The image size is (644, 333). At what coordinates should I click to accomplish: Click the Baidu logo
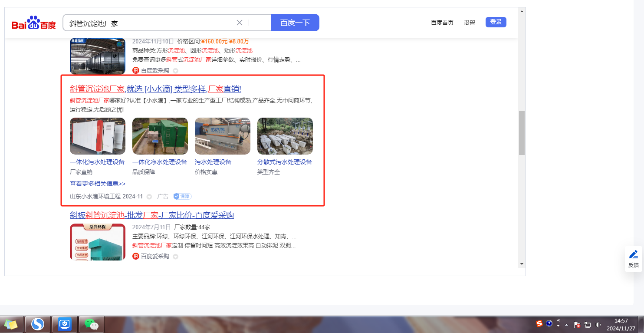point(34,23)
